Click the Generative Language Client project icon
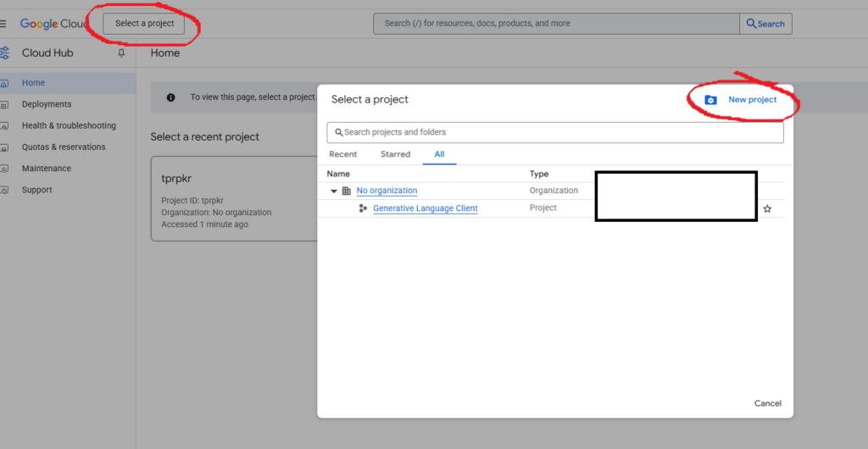 click(x=363, y=208)
